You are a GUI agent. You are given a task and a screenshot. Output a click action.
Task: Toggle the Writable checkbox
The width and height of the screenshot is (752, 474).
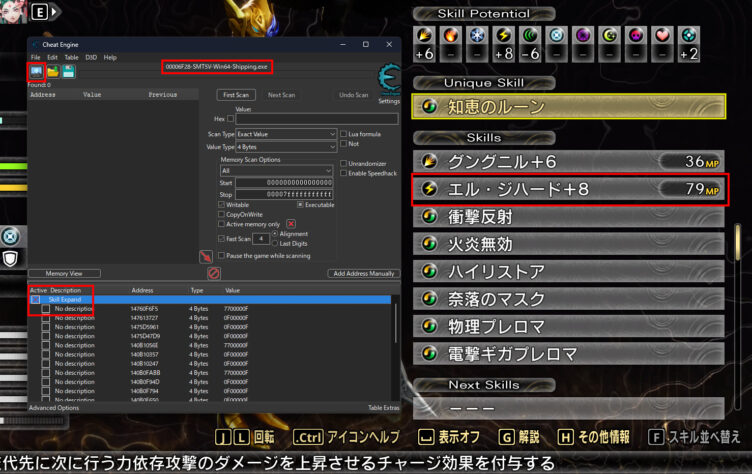(223, 204)
